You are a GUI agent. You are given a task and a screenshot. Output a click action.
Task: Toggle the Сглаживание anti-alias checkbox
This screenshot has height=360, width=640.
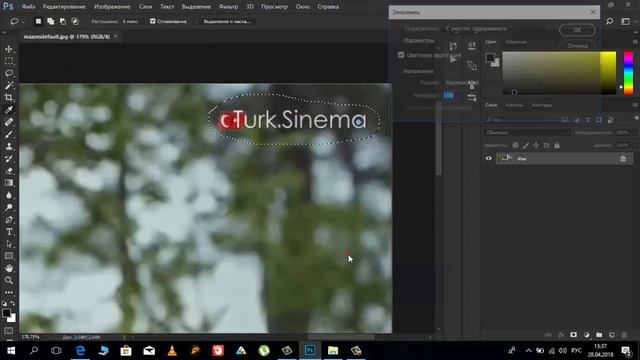click(x=153, y=21)
